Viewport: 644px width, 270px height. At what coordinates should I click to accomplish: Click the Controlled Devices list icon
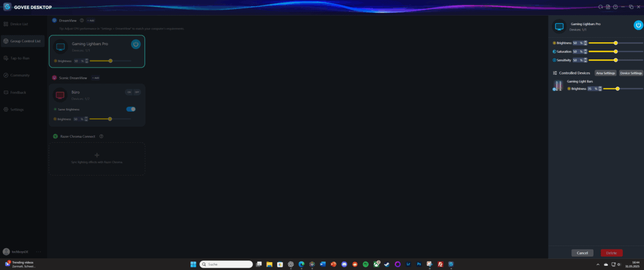click(555, 73)
